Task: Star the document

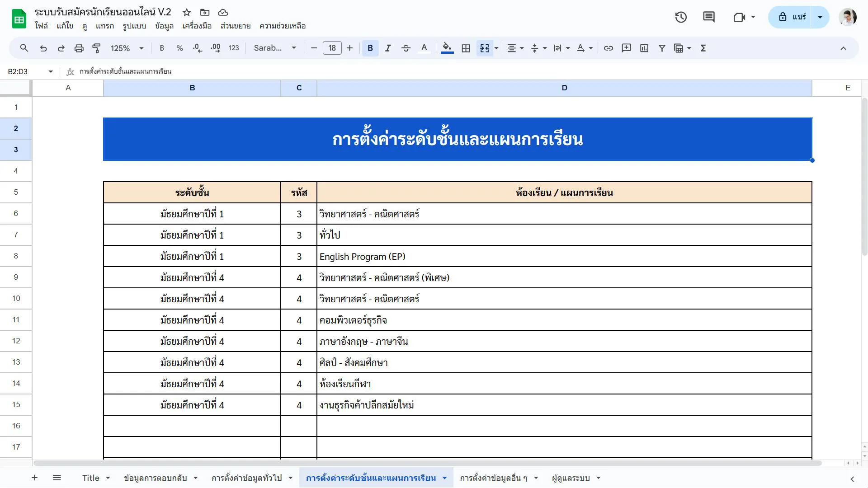Action: pyautogui.click(x=187, y=12)
